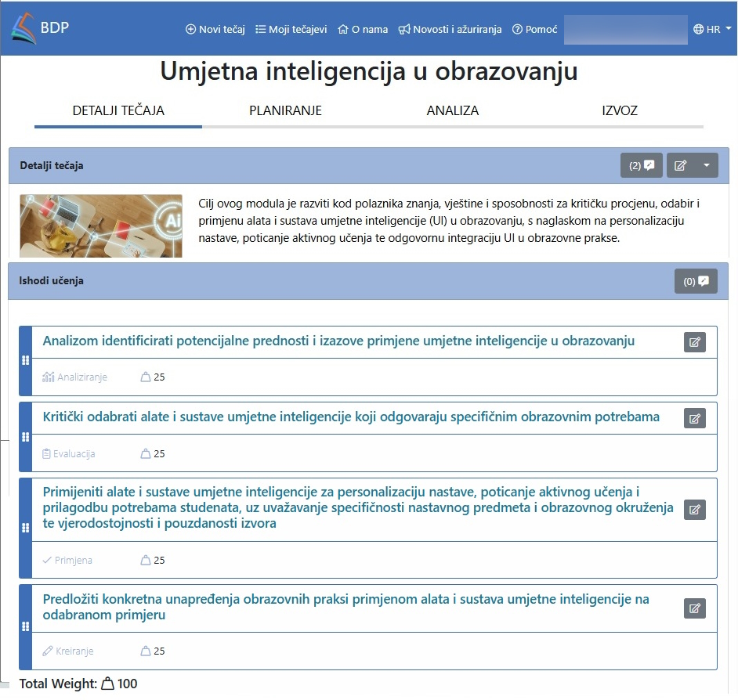Click the course AI thumbnail image
Image resolution: width=738 pixels, height=700 pixels.
pos(101,226)
